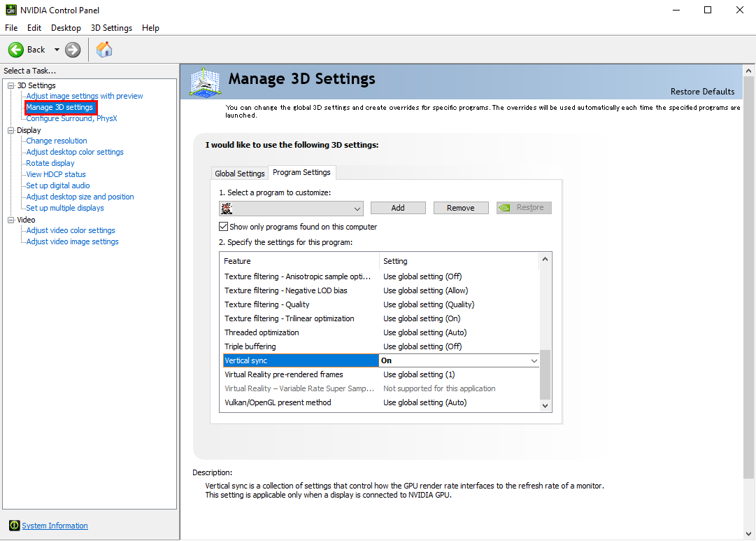Click the green Back arrow icon
756x541 pixels.
point(16,50)
